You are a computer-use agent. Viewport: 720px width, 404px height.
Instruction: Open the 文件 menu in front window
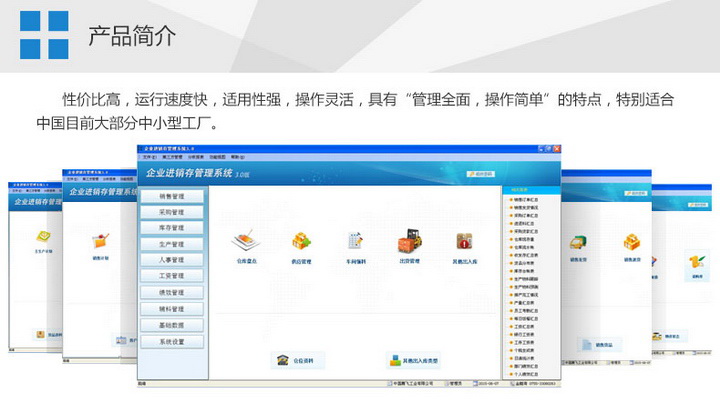click(x=149, y=157)
